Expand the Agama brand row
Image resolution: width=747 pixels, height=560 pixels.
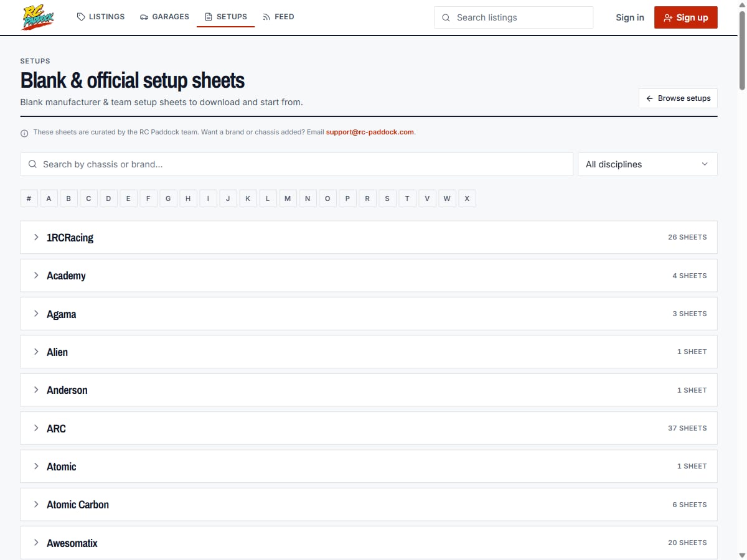click(x=369, y=314)
